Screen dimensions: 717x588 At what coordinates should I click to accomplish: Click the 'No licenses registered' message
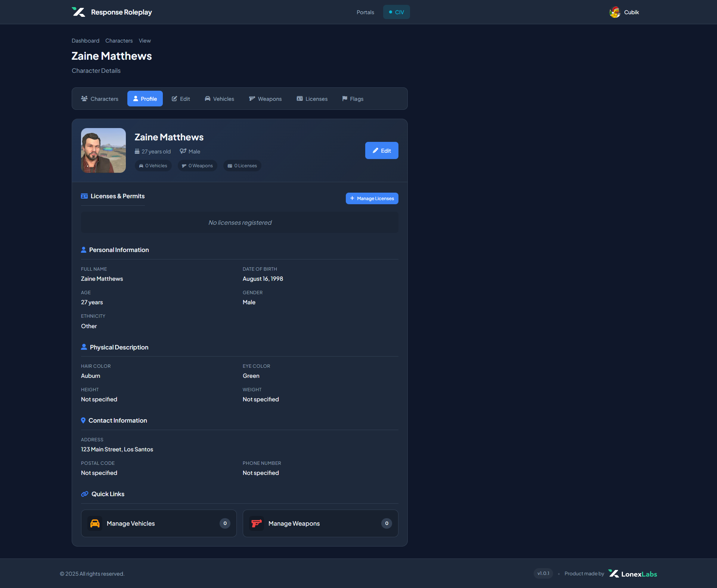click(240, 223)
